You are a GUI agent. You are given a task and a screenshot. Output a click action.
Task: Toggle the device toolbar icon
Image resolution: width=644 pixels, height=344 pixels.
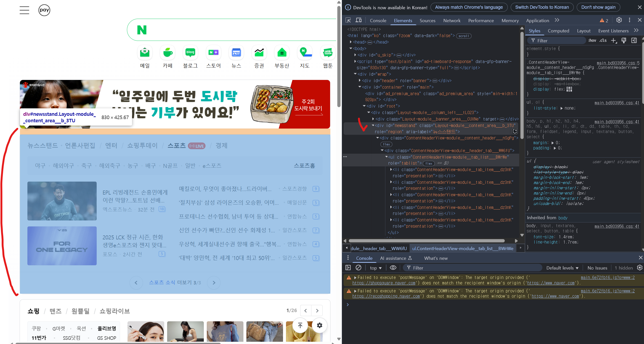tap(358, 20)
